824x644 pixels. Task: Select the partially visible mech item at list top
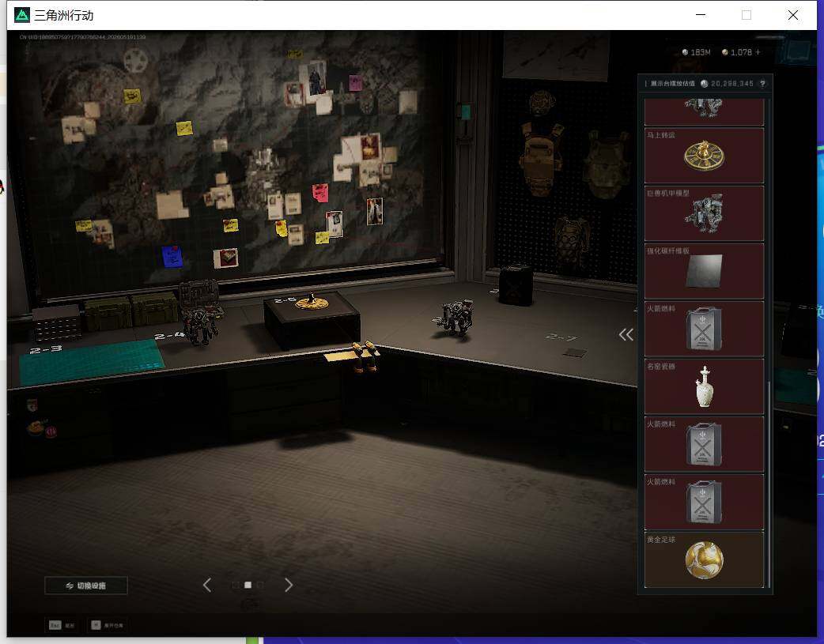(x=704, y=112)
